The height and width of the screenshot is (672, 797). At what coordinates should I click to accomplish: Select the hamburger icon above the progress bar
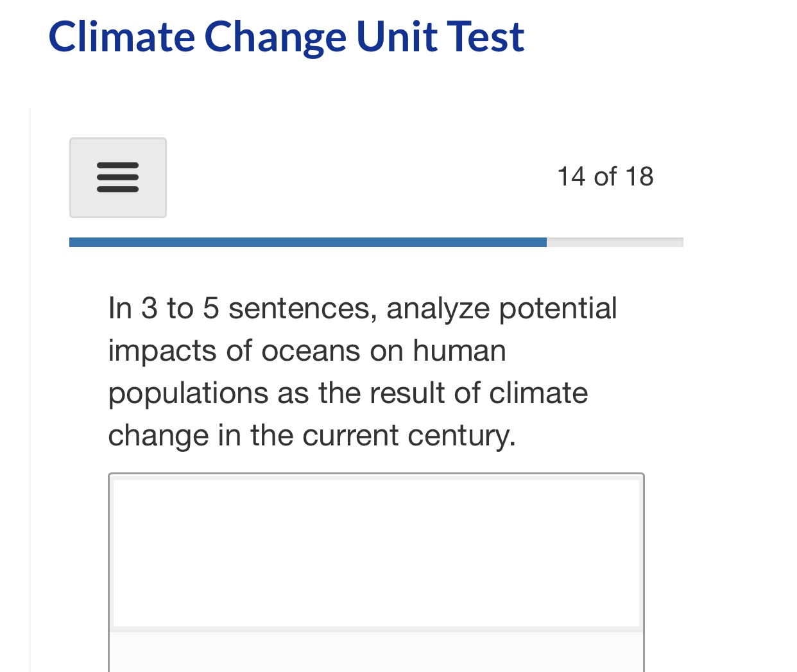click(118, 178)
